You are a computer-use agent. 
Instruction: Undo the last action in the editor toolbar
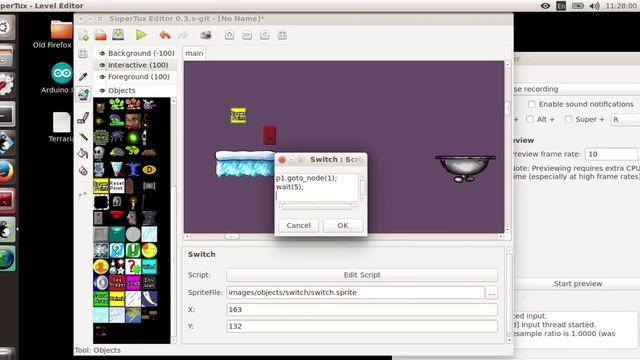[x=165, y=35]
